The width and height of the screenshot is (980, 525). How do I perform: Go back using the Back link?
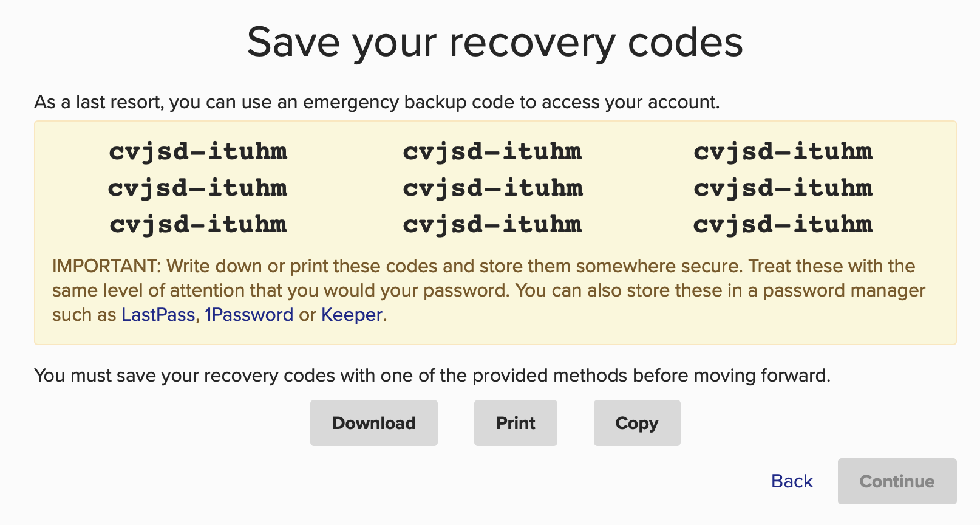click(x=792, y=481)
